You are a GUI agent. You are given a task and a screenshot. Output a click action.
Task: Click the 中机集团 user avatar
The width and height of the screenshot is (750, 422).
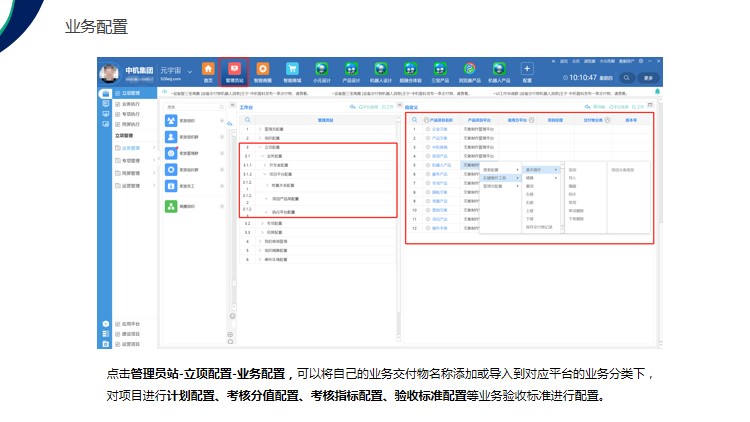(x=110, y=73)
